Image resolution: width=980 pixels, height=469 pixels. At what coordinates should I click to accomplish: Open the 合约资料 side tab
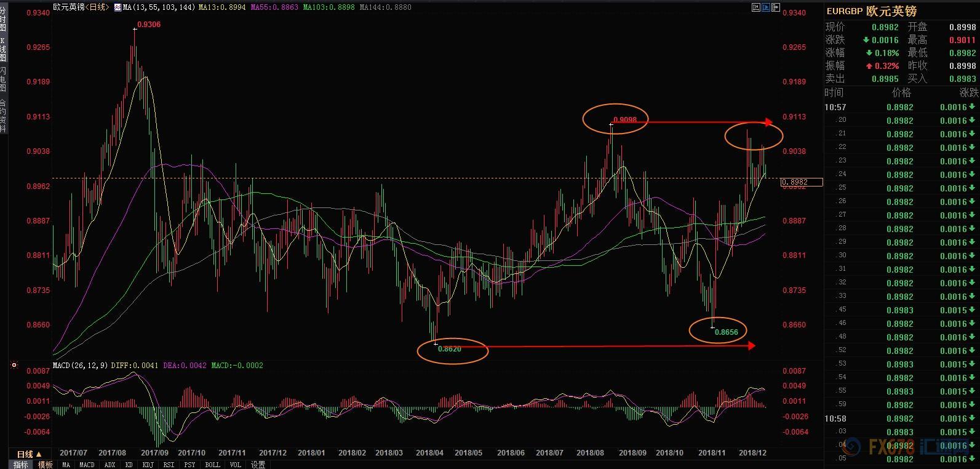[x=3, y=115]
